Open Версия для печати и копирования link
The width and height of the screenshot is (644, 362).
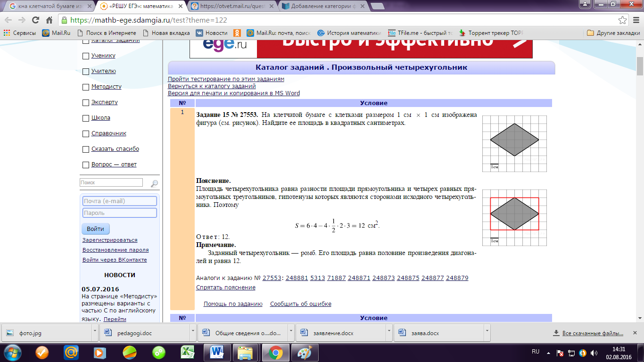click(x=234, y=93)
